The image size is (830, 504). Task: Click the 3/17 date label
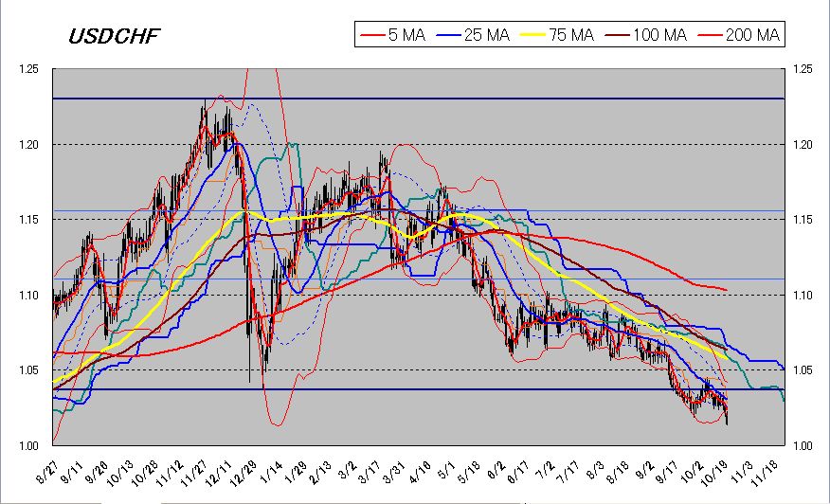369,472
